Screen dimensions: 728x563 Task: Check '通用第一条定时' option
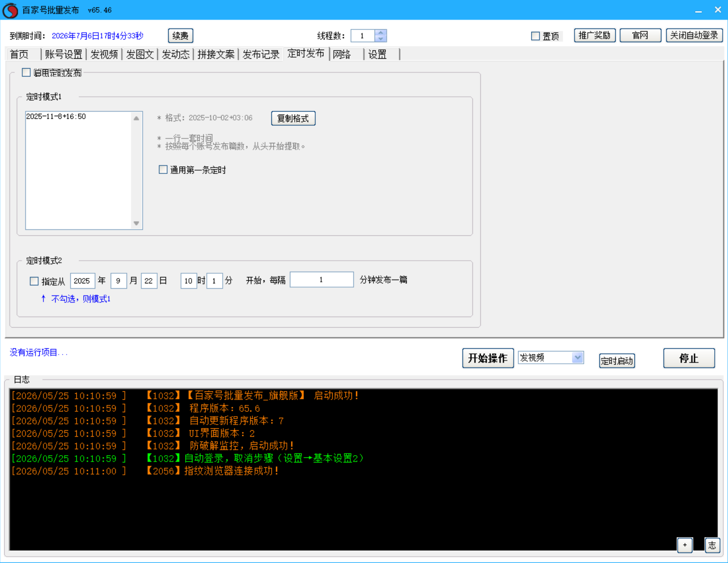tap(163, 170)
